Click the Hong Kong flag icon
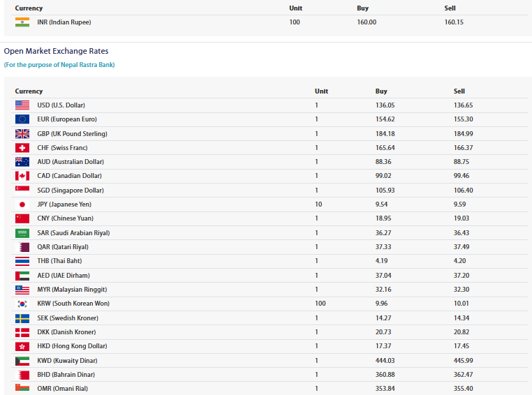 click(x=22, y=346)
